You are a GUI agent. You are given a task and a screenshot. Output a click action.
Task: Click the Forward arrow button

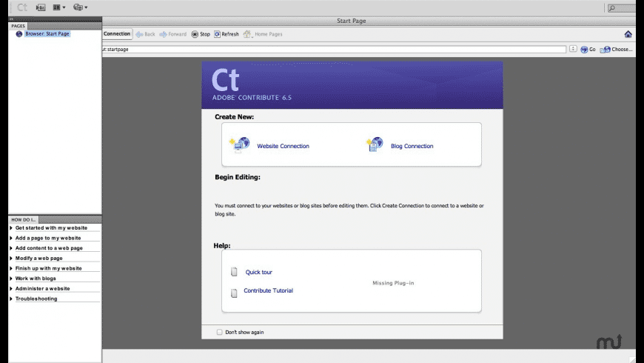[x=173, y=34]
